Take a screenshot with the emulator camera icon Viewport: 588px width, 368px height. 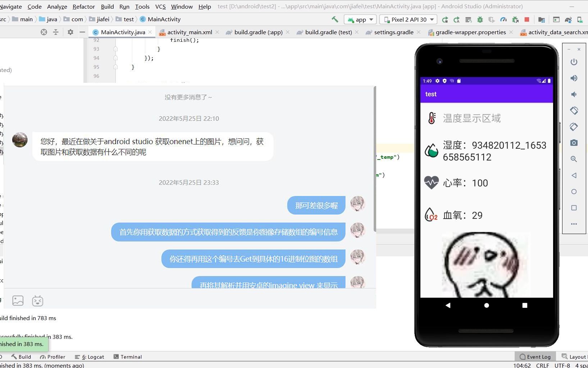pyautogui.click(x=574, y=143)
